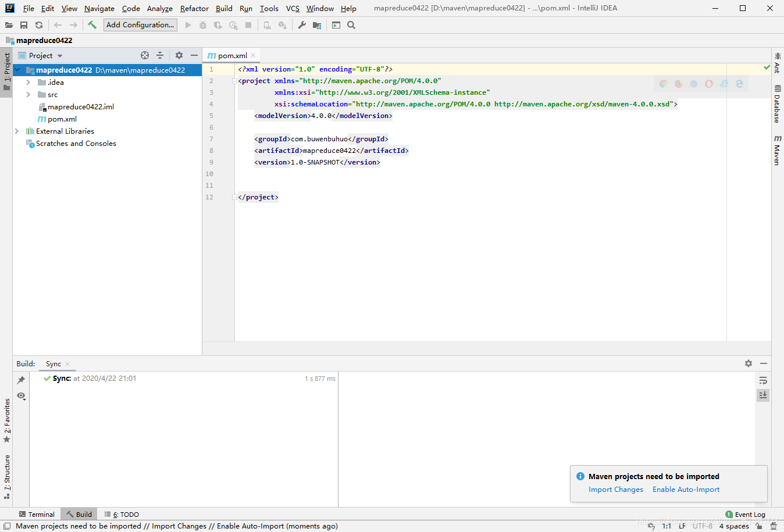The width and height of the screenshot is (784, 532).
Task: Click Enable Auto-Import link in notification
Action: [686, 490]
